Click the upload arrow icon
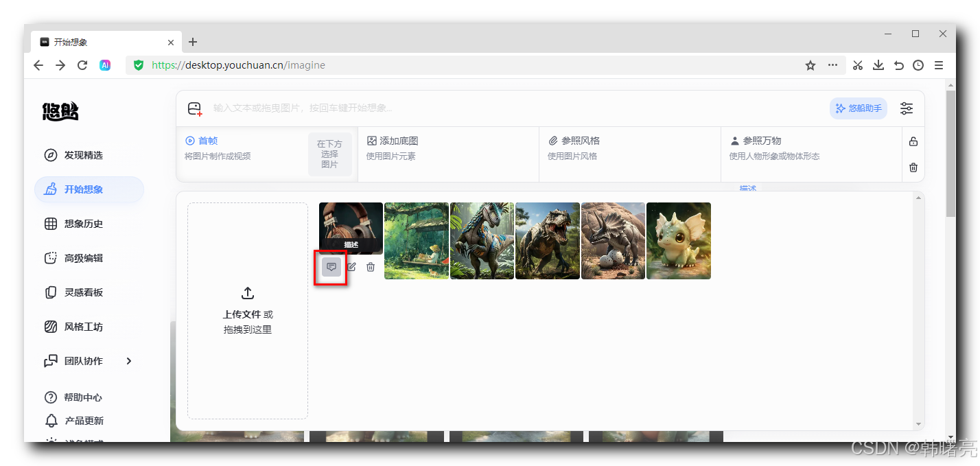Image resolution: width=980 pixels, height=466 pixels. tap(248, 293)
